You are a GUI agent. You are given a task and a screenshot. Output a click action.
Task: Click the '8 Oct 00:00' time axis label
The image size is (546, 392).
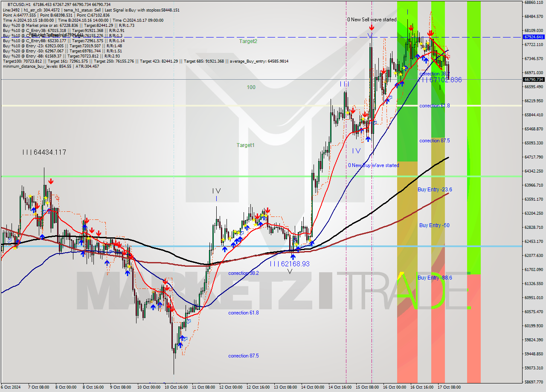[x=66, y=387]
